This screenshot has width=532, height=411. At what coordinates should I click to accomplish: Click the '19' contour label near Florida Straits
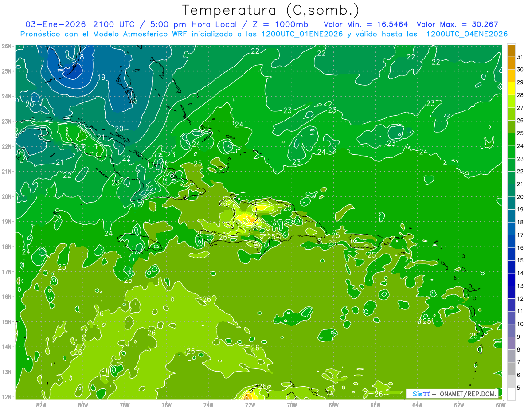pos(101,78)
